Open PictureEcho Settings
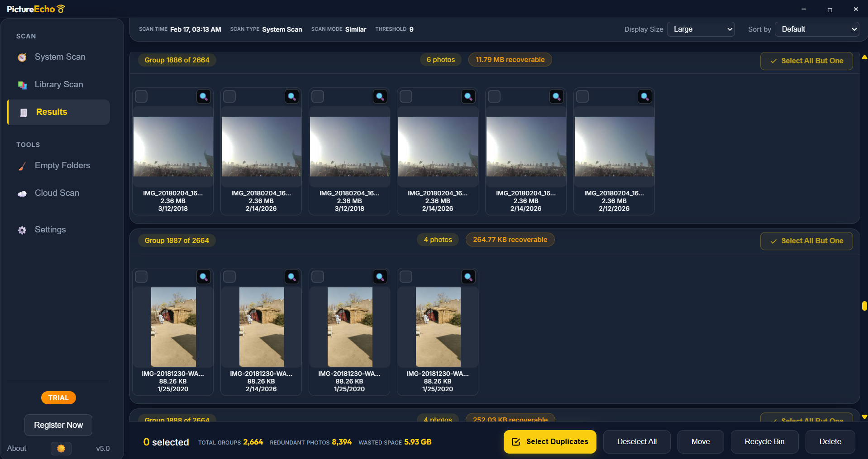Screen dimensions: 868x459 tap(50, 230)
